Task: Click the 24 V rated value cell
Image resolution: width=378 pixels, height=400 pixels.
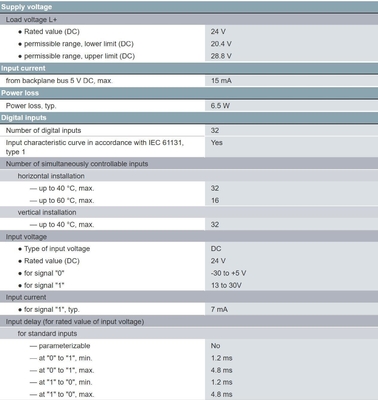Action: click(218, 32)
